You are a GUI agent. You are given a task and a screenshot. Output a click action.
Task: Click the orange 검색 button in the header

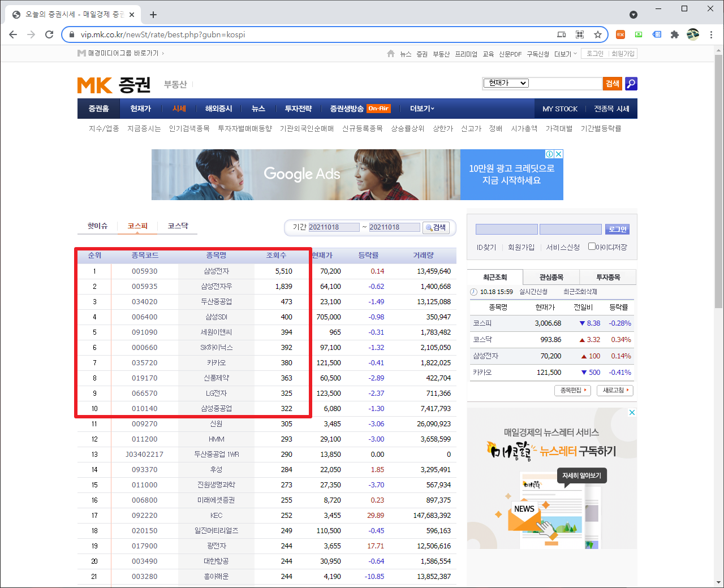(613, 84)
